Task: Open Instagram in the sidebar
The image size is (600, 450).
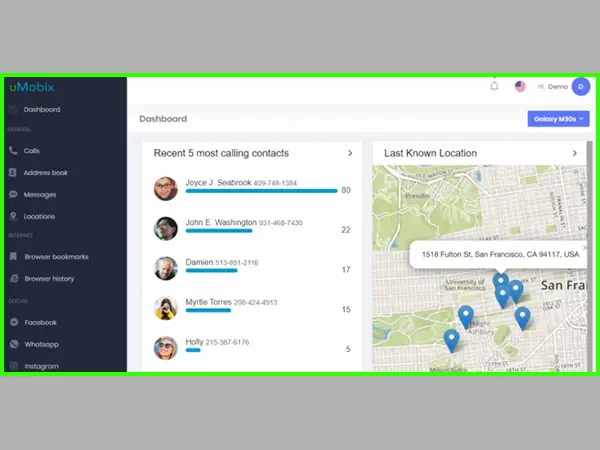Action: tap(41, 366)
